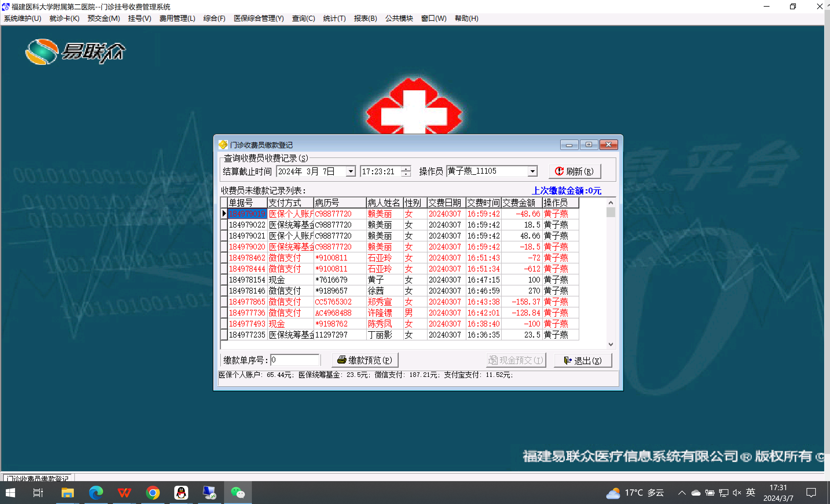Open WeChat from the taskbar
Screen dimensions: 830x504
coord(238,493)
